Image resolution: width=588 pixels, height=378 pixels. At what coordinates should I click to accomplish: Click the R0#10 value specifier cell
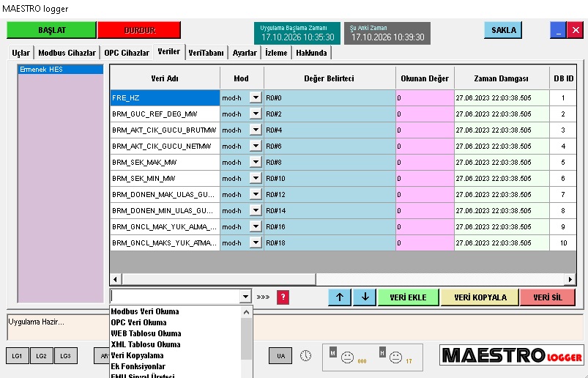(330, 179)
